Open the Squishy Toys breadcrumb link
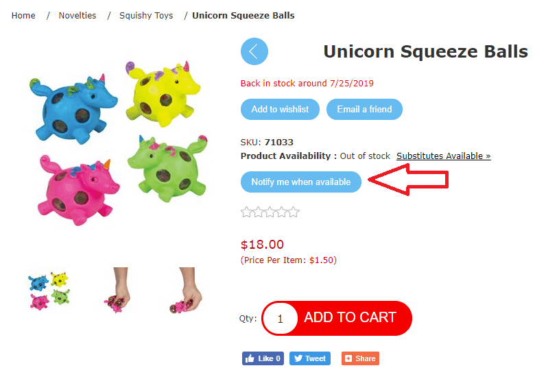This screenshot has height=392, width=535. click(146, 15)
